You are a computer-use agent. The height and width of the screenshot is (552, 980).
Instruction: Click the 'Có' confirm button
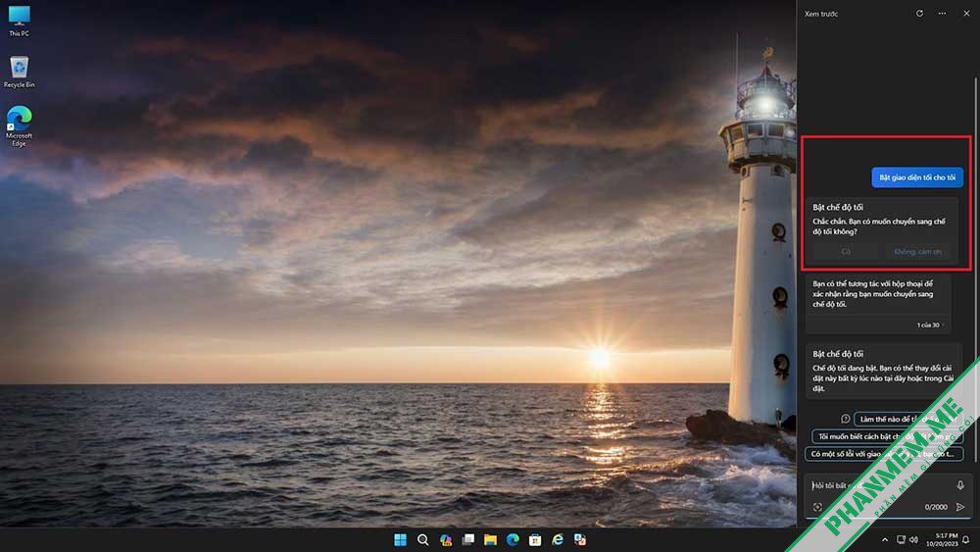[846, 251]
